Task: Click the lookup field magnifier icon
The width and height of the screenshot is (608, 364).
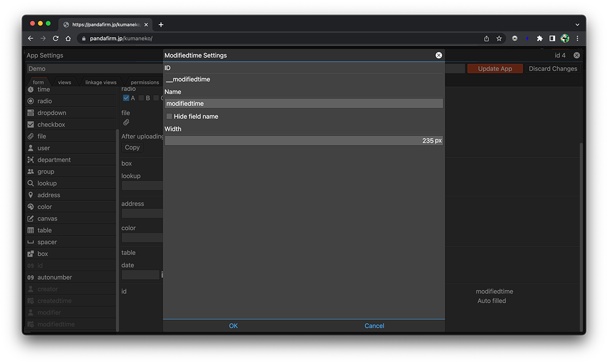Action: click(31, 183)
